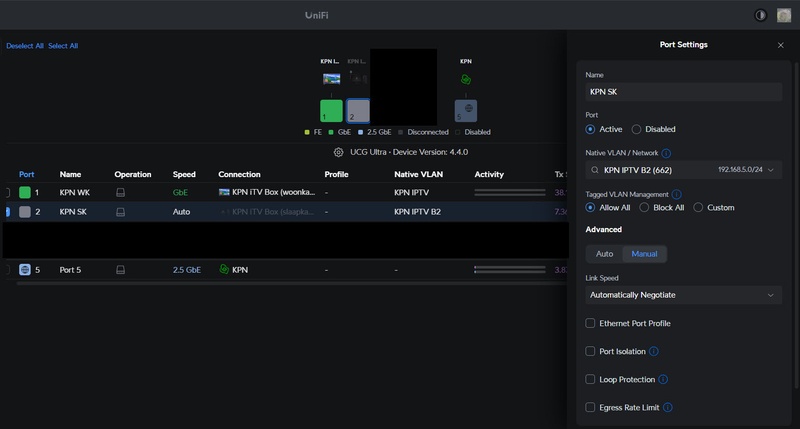Enable the Port Isolation checkbox
Screen dimensions: 800x429
click(x=590, y=351)
